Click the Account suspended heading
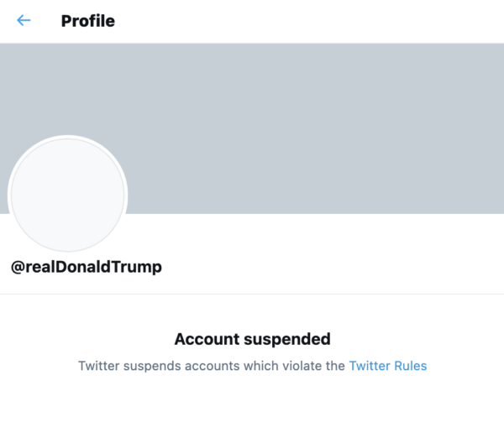The height and width of the screenshot is (433, 504). pyautogui.click(x=252, y=339)
